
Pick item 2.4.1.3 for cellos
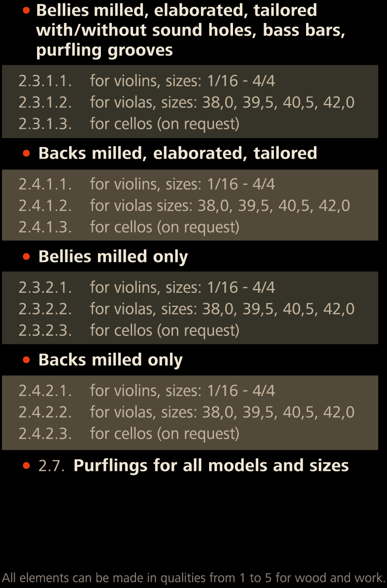pos(129,227)
